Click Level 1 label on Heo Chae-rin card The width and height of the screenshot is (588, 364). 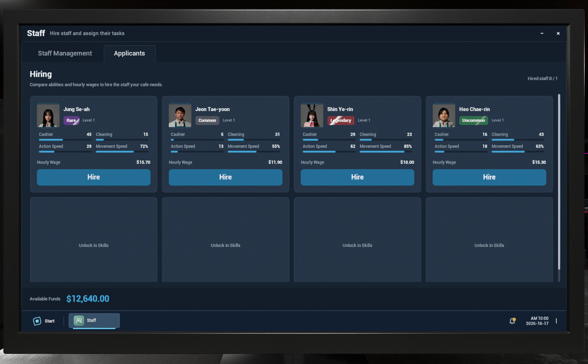pyautogui.click(x=498, y=120)
